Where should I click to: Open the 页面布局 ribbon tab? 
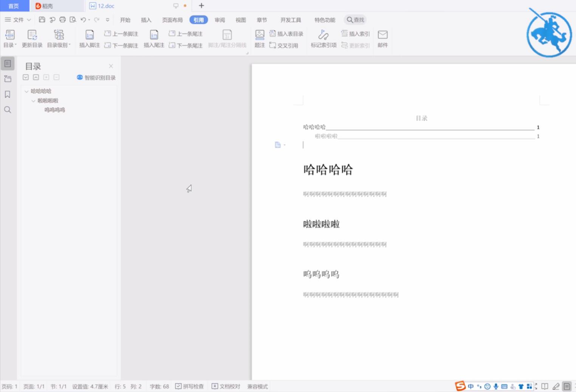click(x=172, y=20)
